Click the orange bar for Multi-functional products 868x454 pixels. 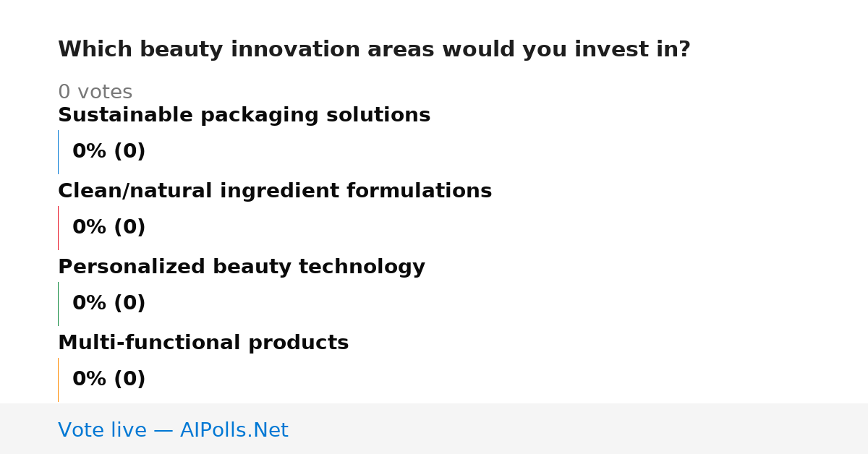coord(58,380)
